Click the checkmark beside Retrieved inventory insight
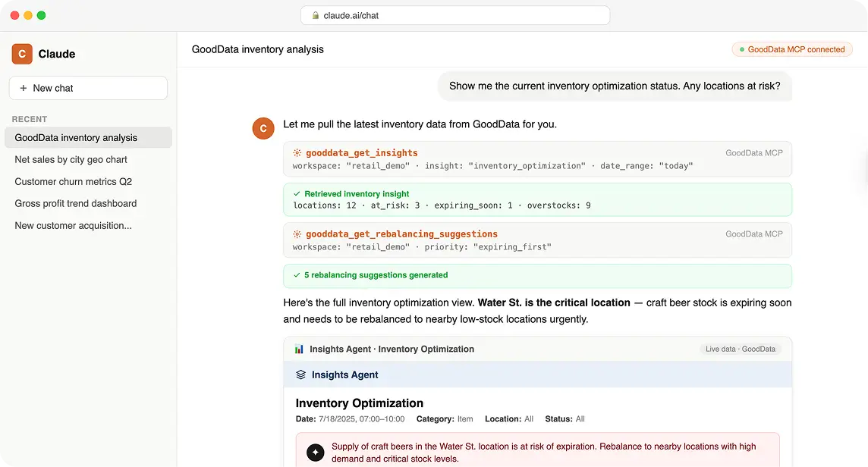Screen dimensions: 868x467 [297, 193]
